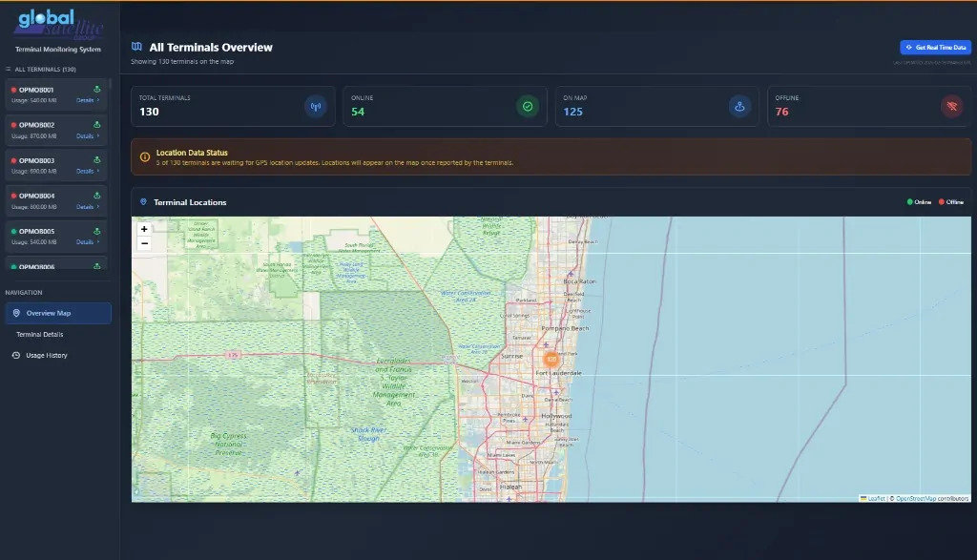Open Details for terminal OPMOB001
The height and width of the screenshot is (560, 977).
tap(87, 100)
